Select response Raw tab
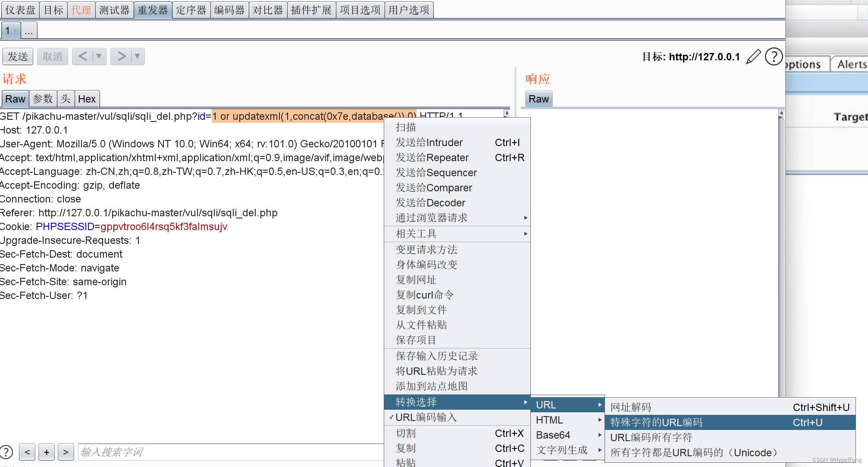Image resolution: width=868 pixels, height=467 pixels. pyautogui.click(x=539, y=99)
